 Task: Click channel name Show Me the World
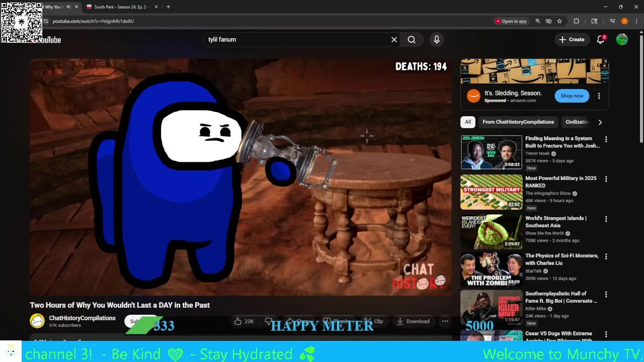point(544,233)
